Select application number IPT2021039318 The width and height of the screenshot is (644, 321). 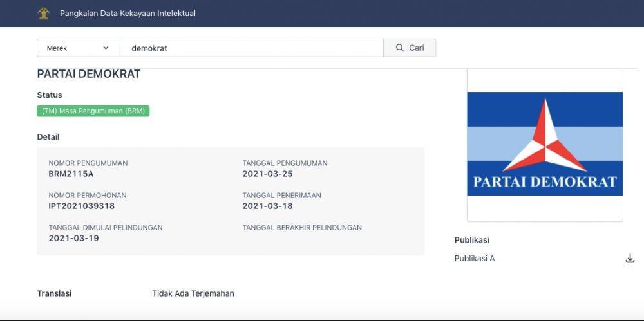[x=81, y=206]
